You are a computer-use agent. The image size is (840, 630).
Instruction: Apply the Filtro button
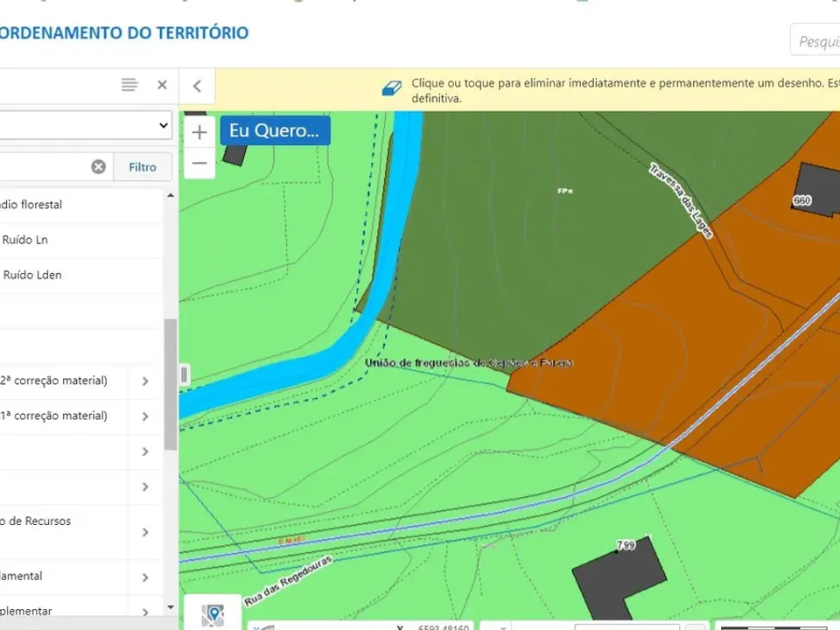click(143, 166)
